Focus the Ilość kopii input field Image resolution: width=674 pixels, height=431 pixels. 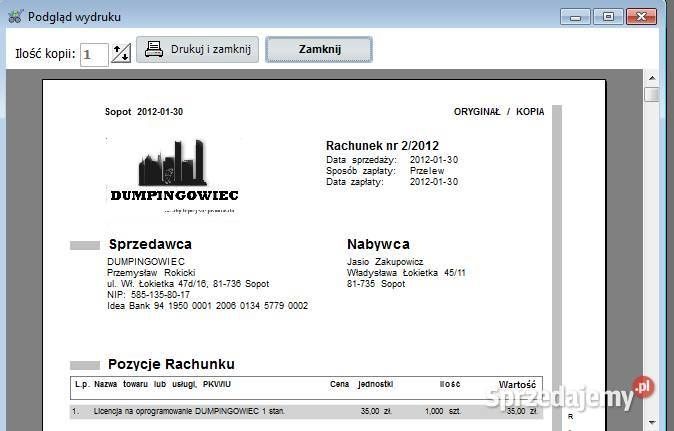click(x=94, y=55)
